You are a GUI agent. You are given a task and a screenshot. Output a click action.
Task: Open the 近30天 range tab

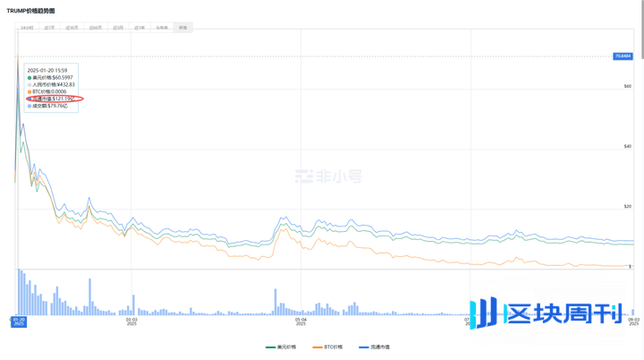(72, 28)
